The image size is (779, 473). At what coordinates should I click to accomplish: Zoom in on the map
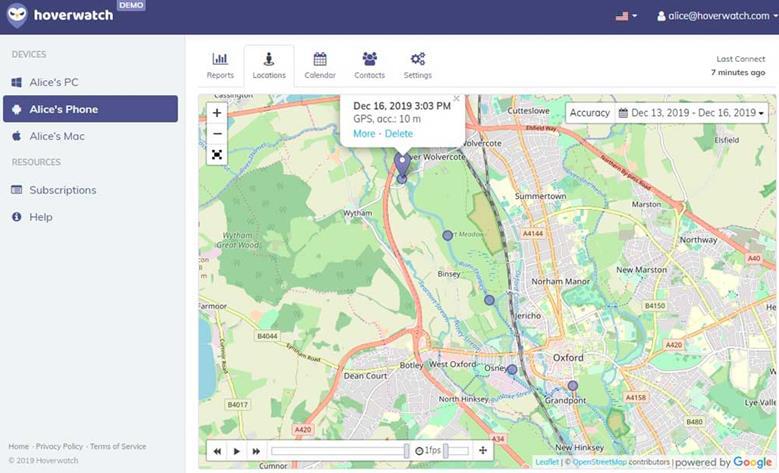(x=217, y=113)
